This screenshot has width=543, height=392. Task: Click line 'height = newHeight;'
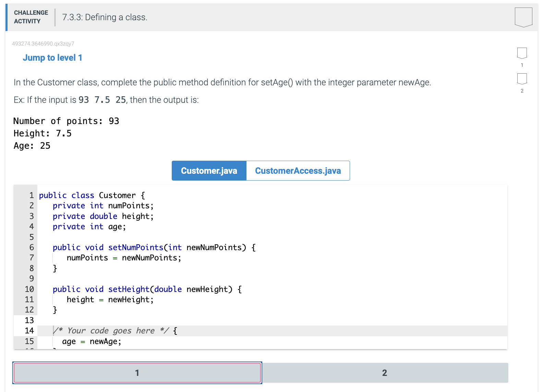(110, 299)
